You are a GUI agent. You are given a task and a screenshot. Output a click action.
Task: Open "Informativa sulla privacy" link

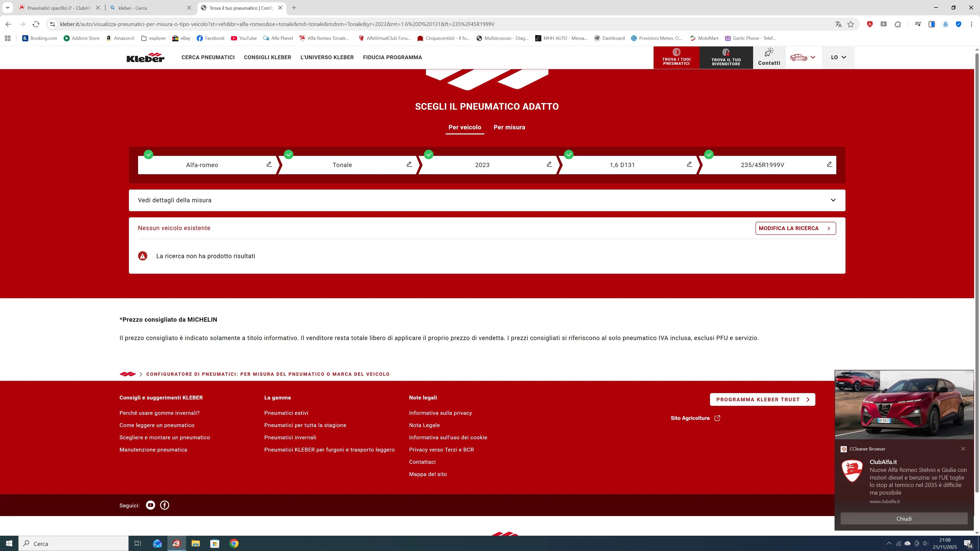[x=440, y=412]
